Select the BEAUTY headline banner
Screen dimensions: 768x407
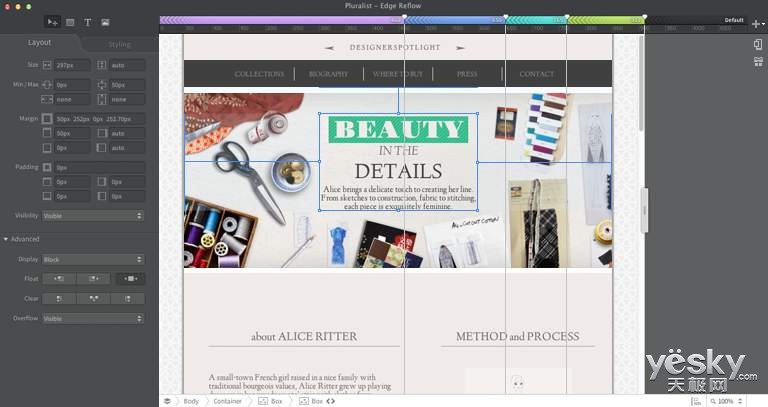tap(398, 130)
